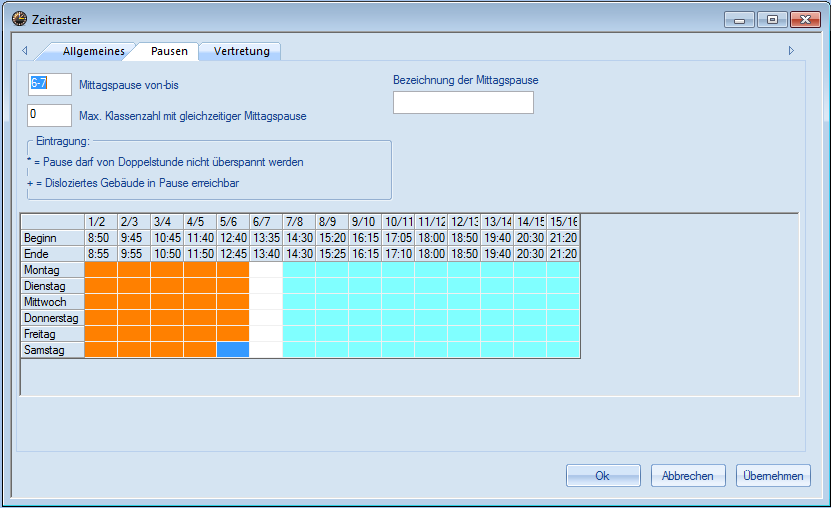Screen dimensions: 831x508
Task: Open the Vertretung tab
Action: (x=241, y=51)
